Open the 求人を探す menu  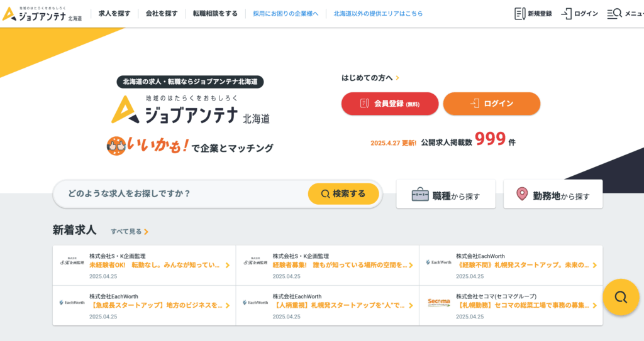tap(114, 14)
